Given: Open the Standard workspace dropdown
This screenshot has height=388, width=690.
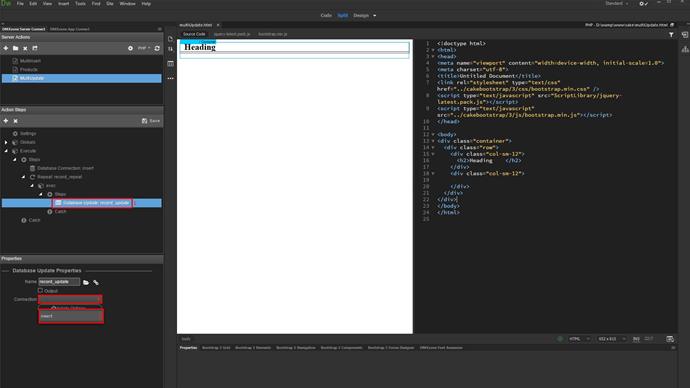Looking at the screenshot, I should tap(617, 4).
